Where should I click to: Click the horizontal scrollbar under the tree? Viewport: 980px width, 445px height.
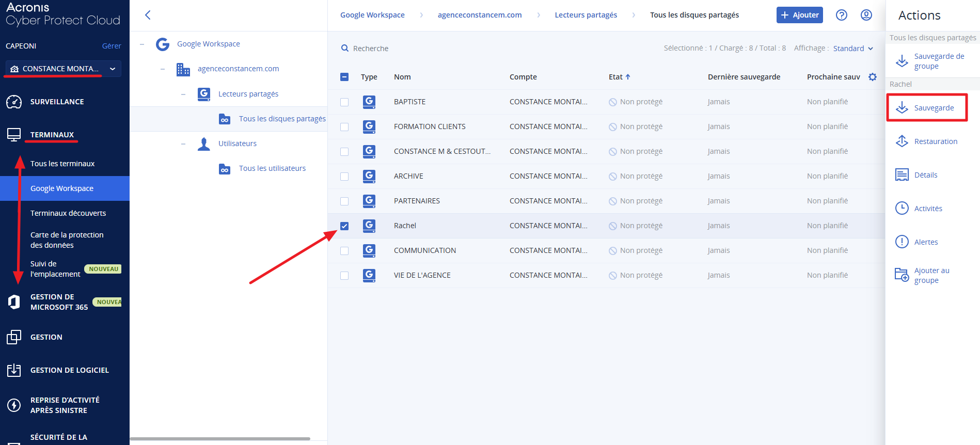pyautogui.click(x=220, y=439)
